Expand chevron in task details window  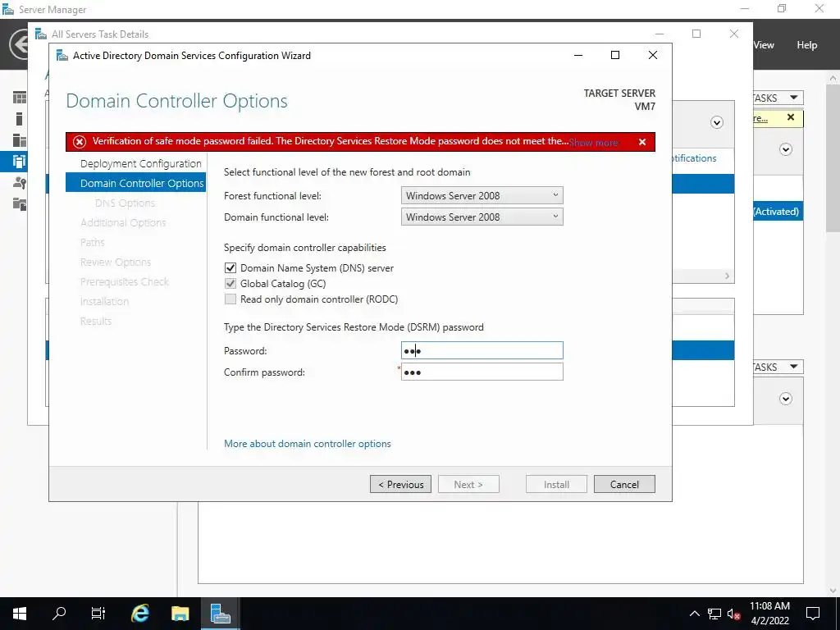click(717, 123)
